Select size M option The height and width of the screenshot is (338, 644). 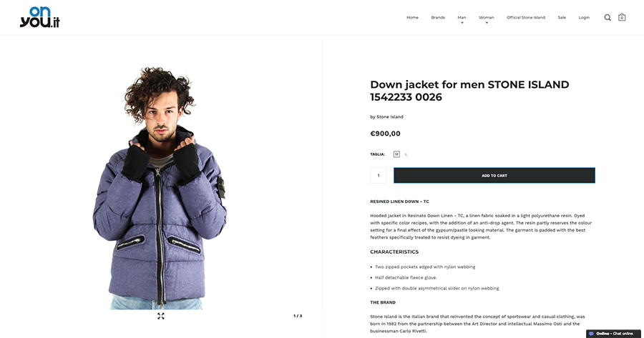396,154
